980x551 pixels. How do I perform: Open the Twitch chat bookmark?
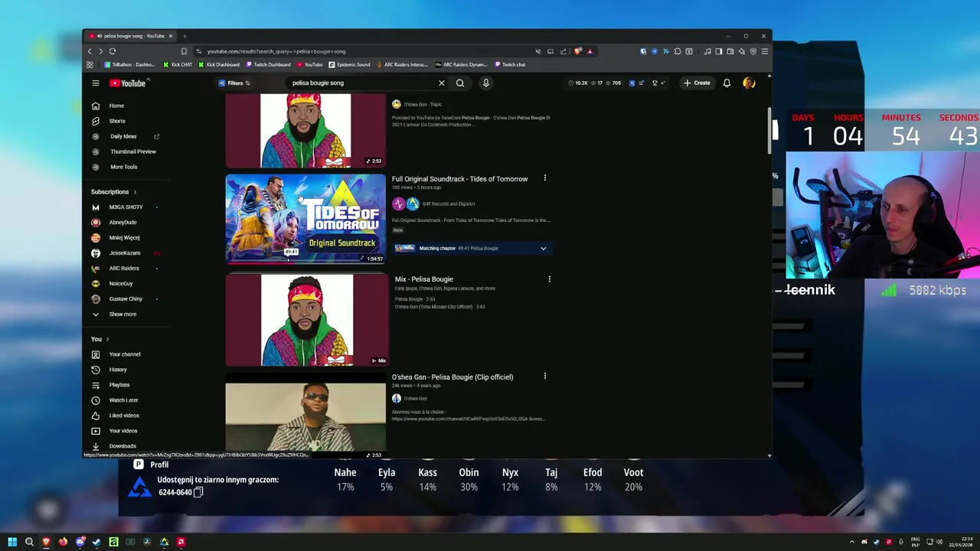(x=510, y=65)
